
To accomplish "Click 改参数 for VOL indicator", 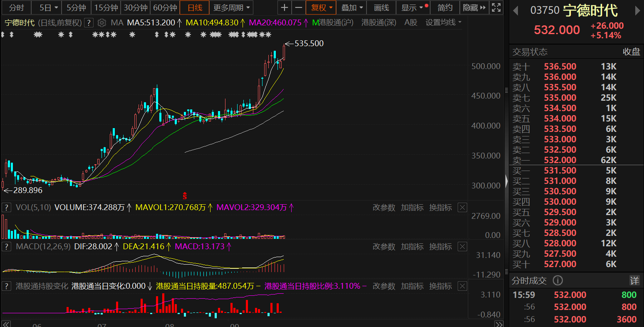I will tap(384, 208).
